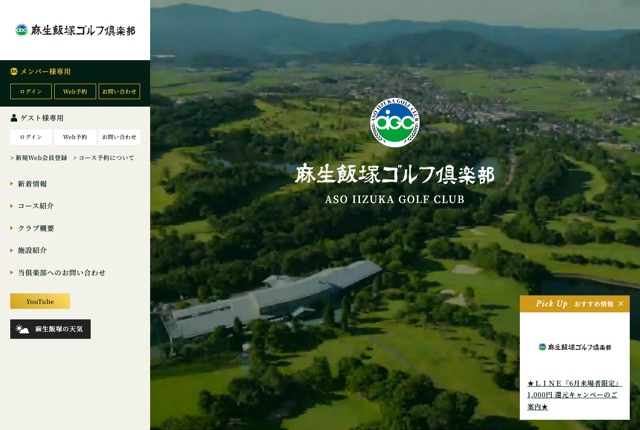Open コース予約について link
This screenshot has height=430, width=640.
tap(104, 158)
